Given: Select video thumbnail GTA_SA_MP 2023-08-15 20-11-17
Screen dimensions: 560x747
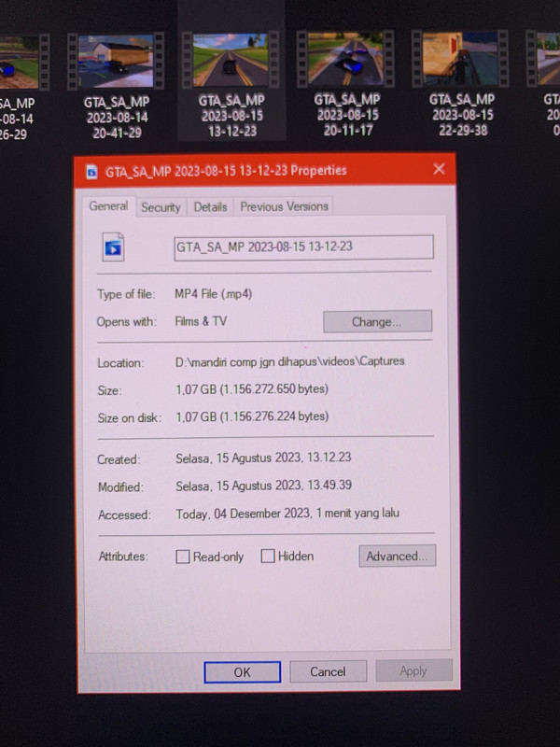Looking at the screenshot, I should point(345,59).
